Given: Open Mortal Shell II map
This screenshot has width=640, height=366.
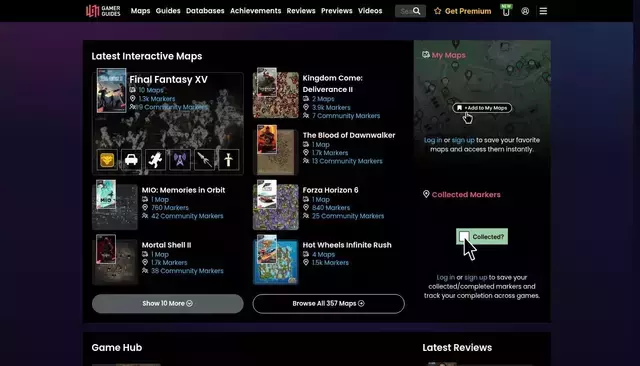Looking at the screenshot, I should click(x=166, y=245).
